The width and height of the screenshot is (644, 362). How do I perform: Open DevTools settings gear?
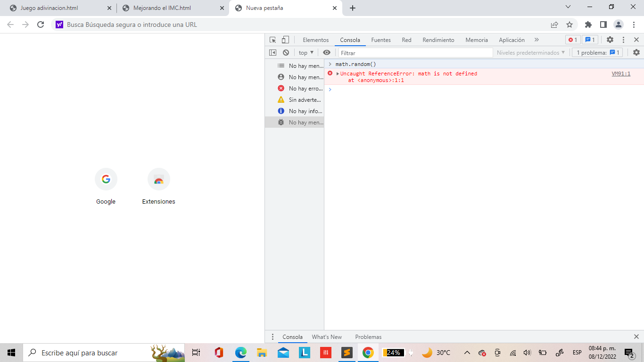click(x=610, y=40)
